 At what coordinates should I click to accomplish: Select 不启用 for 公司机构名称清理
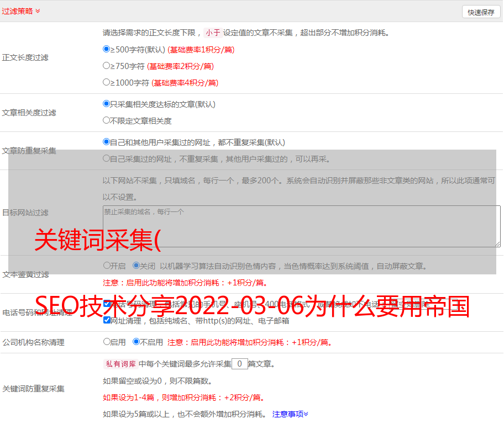pos(136,342)
